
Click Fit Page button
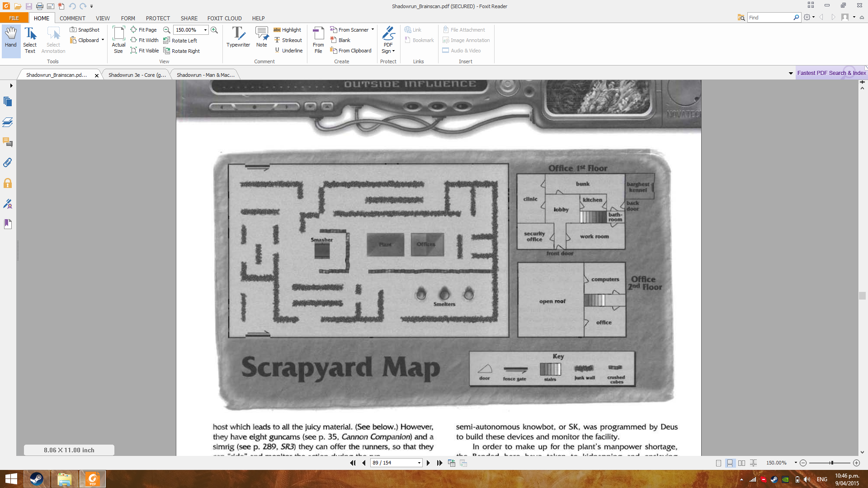(x=143, y=30)
